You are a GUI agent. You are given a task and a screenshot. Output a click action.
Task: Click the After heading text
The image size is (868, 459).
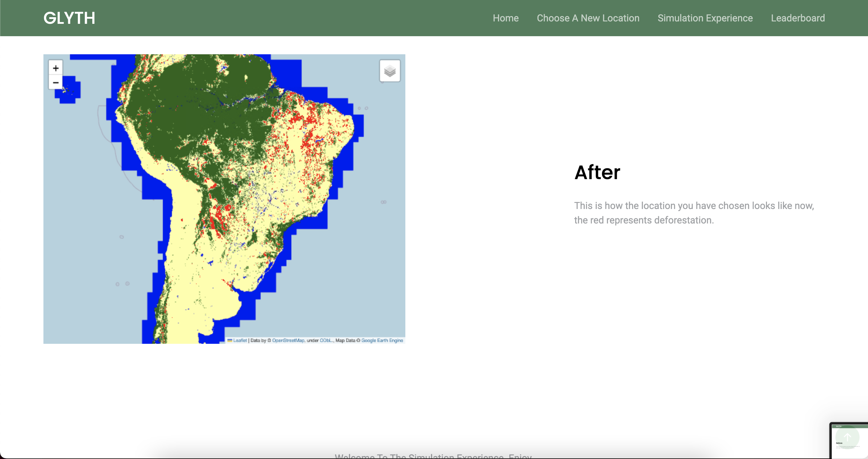[x=597, y=172]
